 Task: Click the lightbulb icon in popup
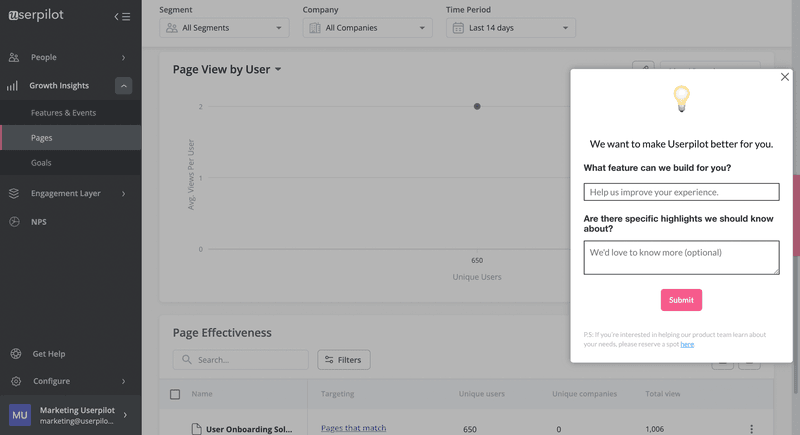682,98
